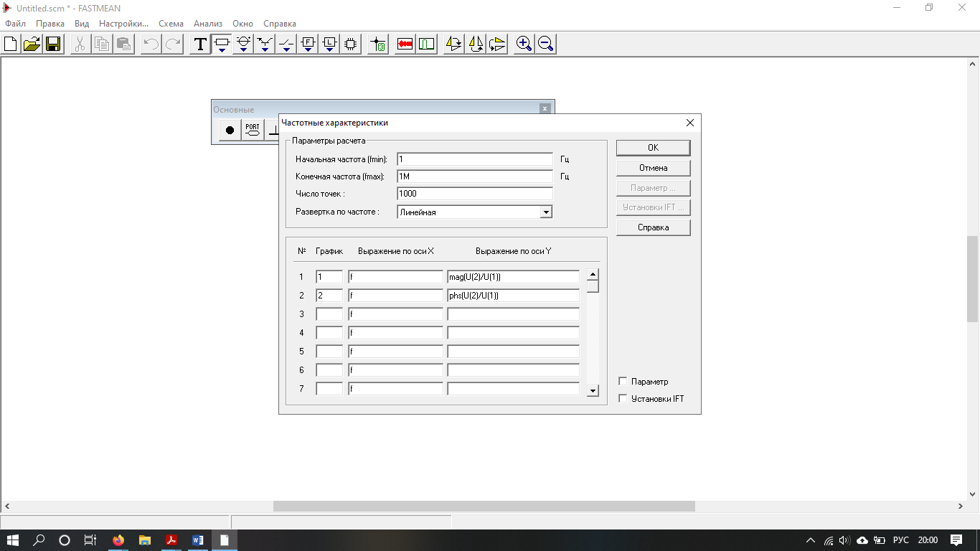The image size is (980, 551).
Task: Zoom in with magnifier plus icon
Action: (x=524, y=44)
